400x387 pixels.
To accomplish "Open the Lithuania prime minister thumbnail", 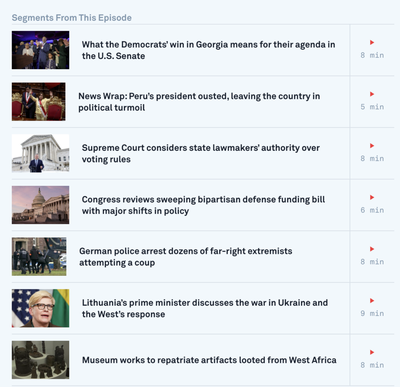I will point(40,308).
